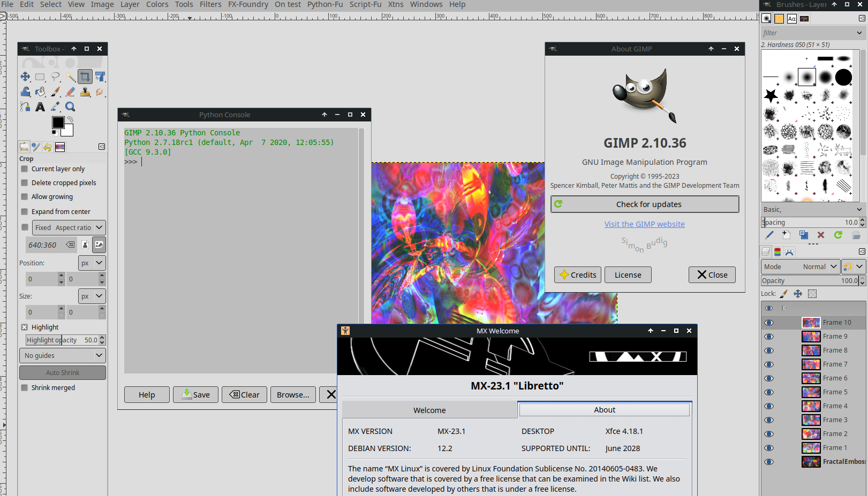Open the brush filter dropdown

tap(859, 33)
